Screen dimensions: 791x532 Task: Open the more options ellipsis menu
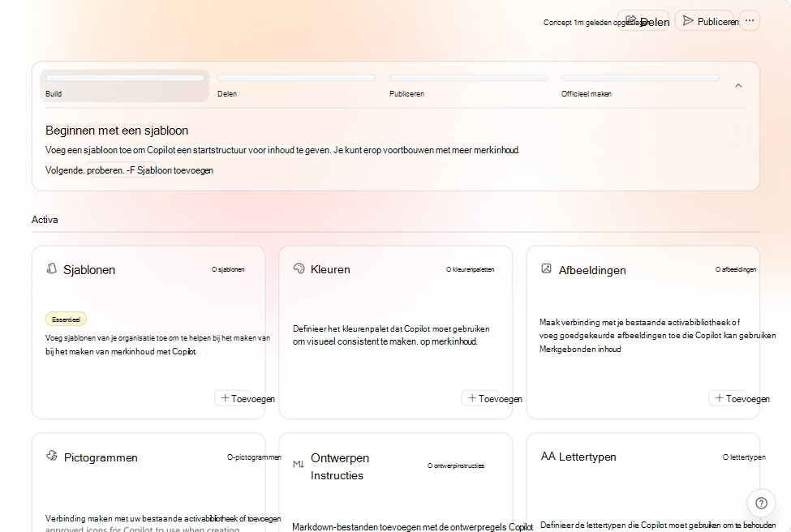tap(750, 20)
